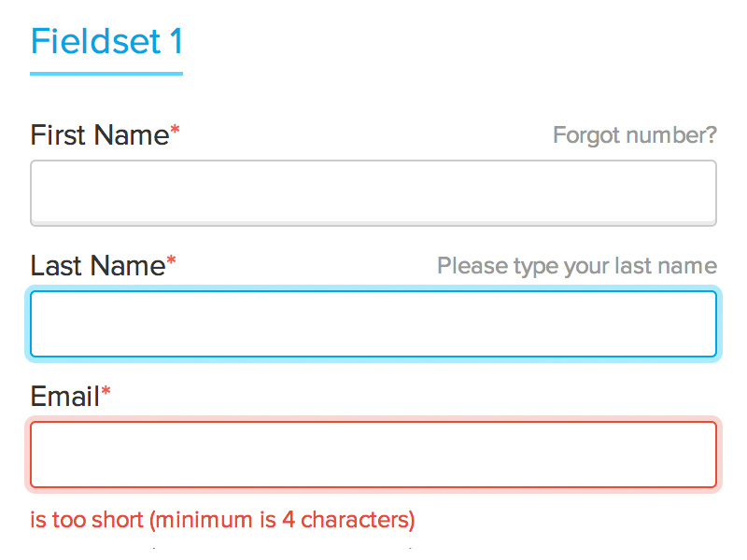Click the required asterisk after Last Name
The image size is (747, 560).
pyautogui.click(x=171, y=263)
